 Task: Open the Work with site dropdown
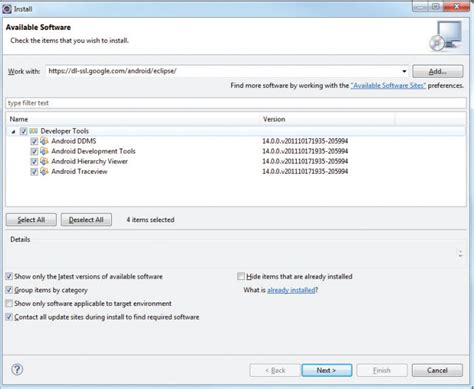pos(404,71)
